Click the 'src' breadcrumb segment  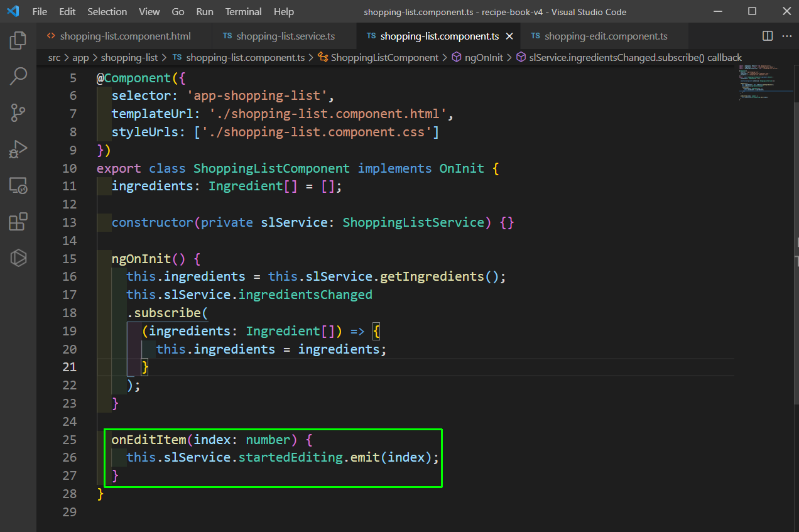point(55,57)
